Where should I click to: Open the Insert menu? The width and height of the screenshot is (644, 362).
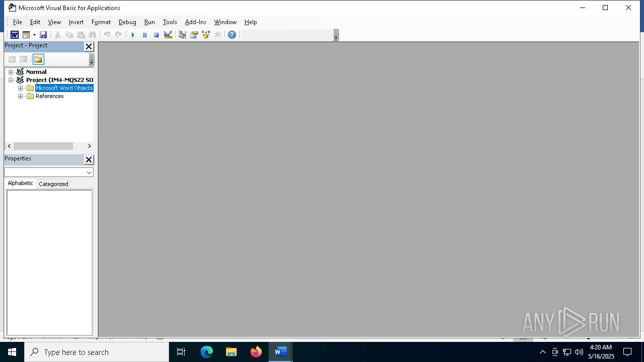tap(76, 22)
